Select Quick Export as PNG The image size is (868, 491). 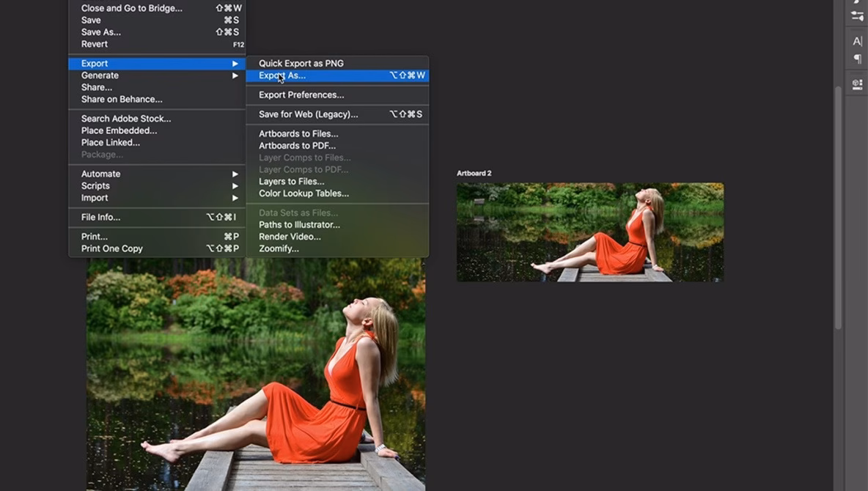pyautogui.click(x=302, y=63)
